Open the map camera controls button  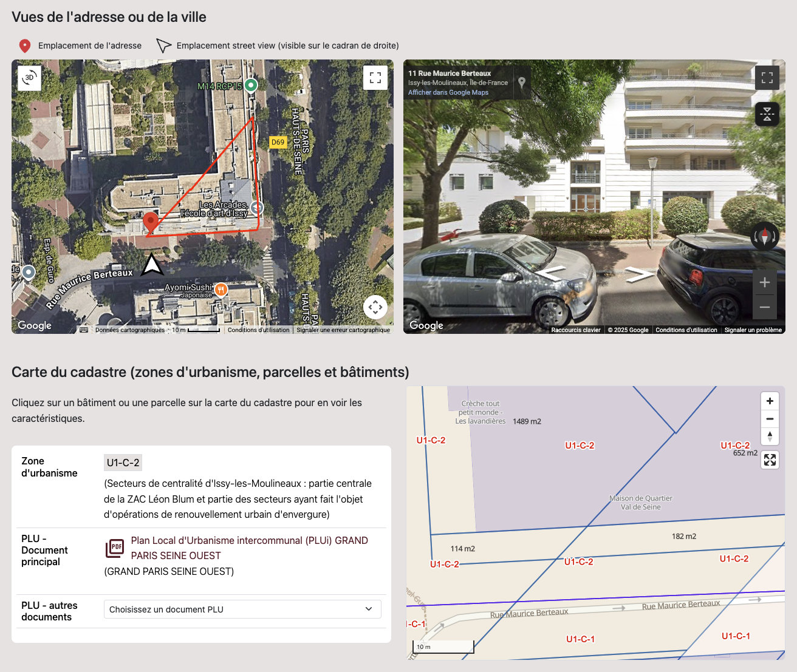(x=375, y=307)
